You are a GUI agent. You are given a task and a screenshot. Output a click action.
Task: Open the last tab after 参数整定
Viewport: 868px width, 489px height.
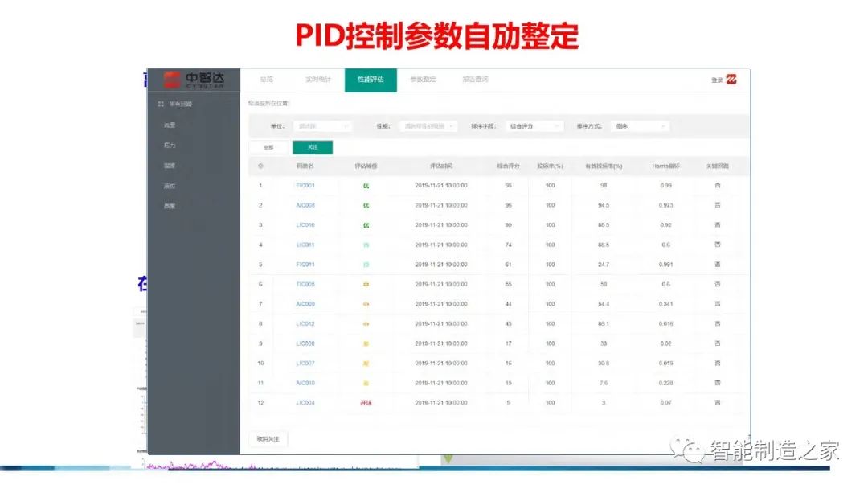(x=476, y=80)
